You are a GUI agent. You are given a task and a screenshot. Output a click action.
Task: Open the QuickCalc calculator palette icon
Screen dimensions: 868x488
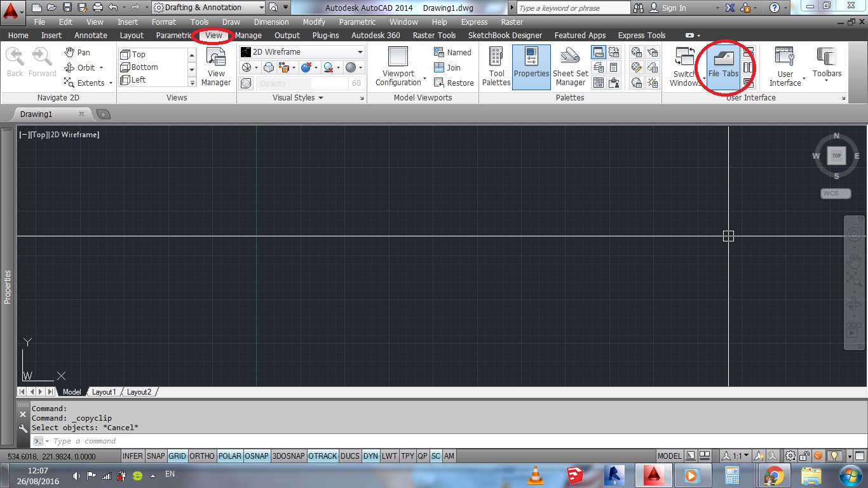pos(614,68)
